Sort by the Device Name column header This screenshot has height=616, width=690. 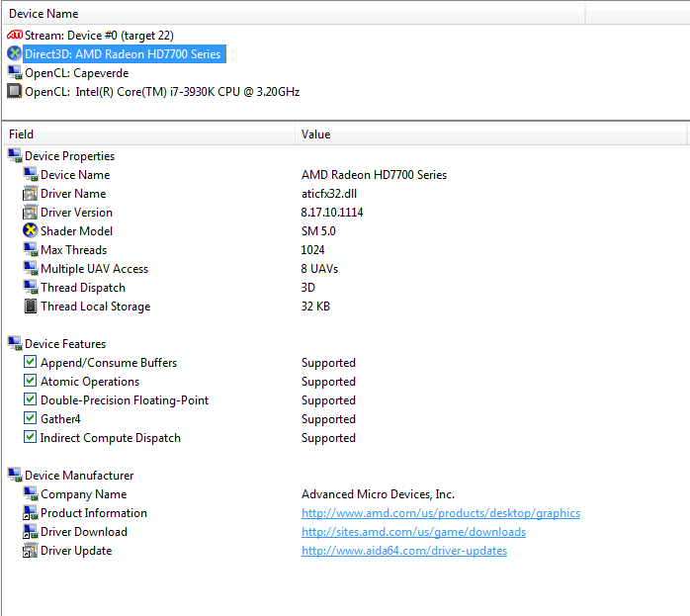pyautogui.click(x=294, y=14)
